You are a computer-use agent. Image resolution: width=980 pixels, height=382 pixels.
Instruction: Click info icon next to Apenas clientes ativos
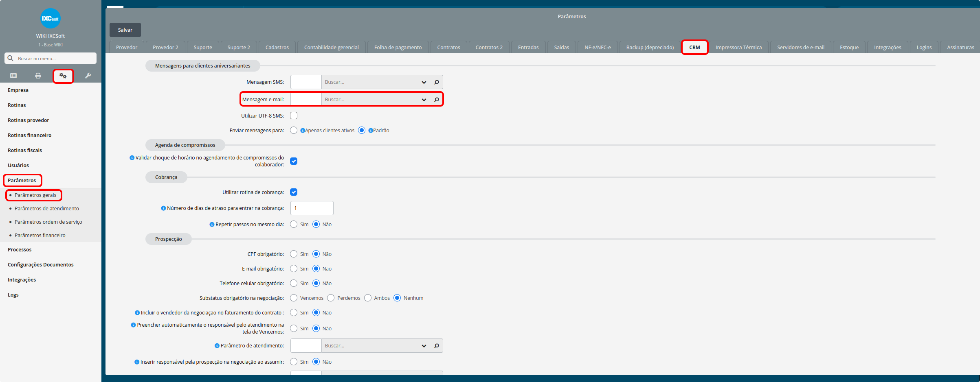303,131
